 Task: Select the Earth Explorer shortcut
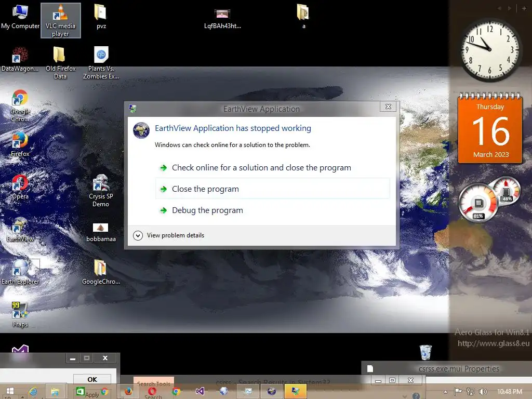point(20,272)
